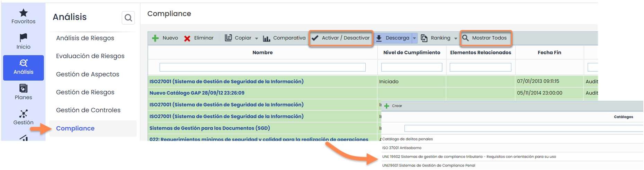Click the Mostrar Todos button
644x170 pixels.
tap(485, 38)
